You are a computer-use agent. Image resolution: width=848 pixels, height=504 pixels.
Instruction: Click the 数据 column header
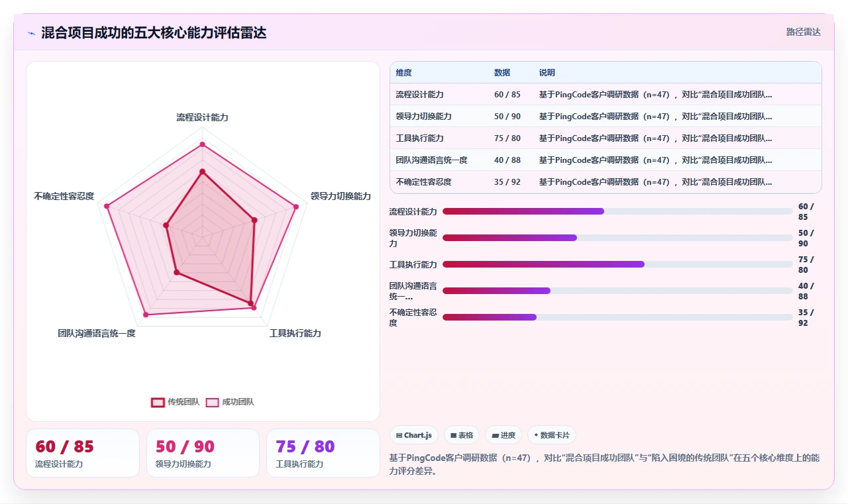coord(502,73)
